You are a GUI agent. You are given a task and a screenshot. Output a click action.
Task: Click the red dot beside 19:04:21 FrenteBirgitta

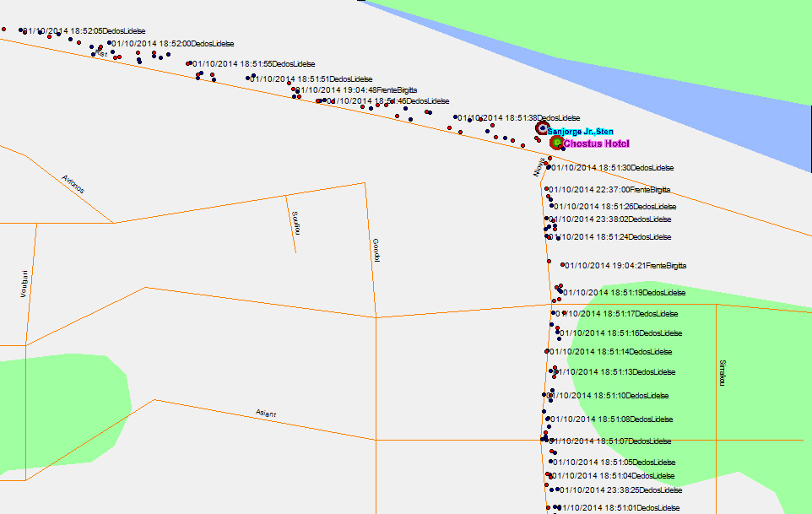pyautogui.click(x=562, y=265)
